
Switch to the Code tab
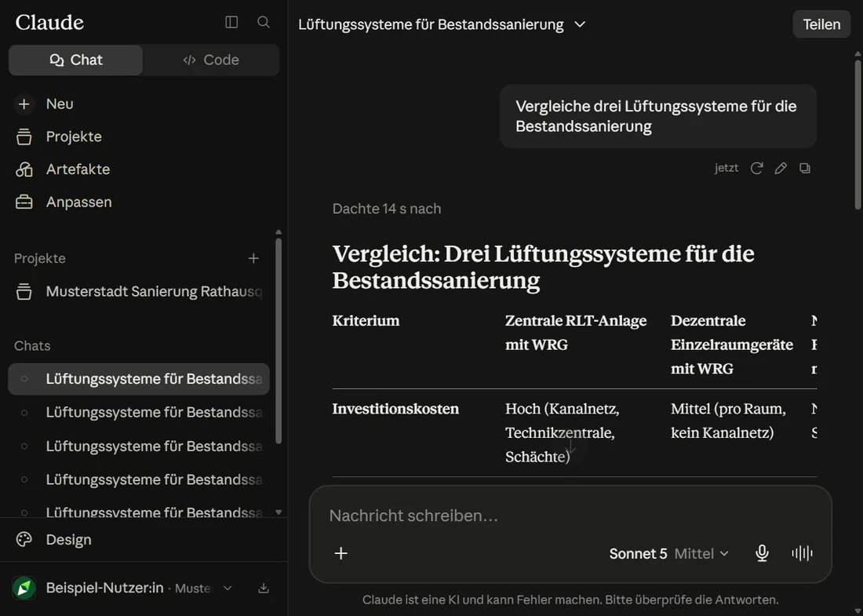point(211,60)
